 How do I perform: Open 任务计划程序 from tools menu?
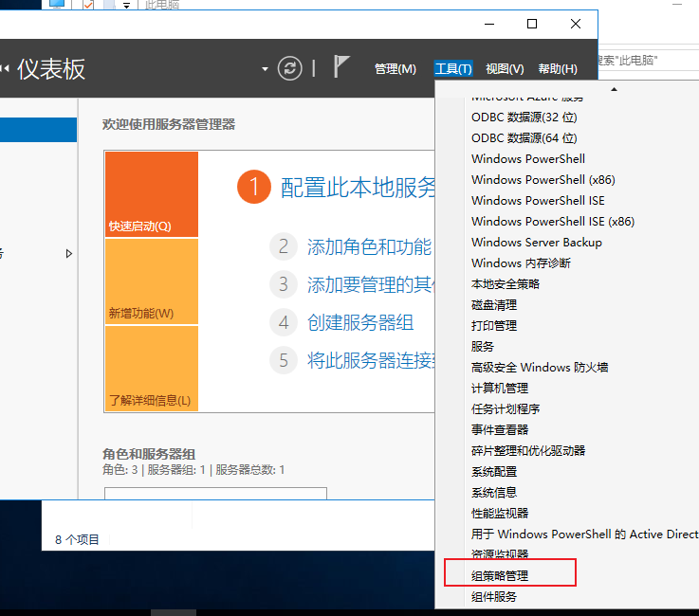[x=506, y=409]
